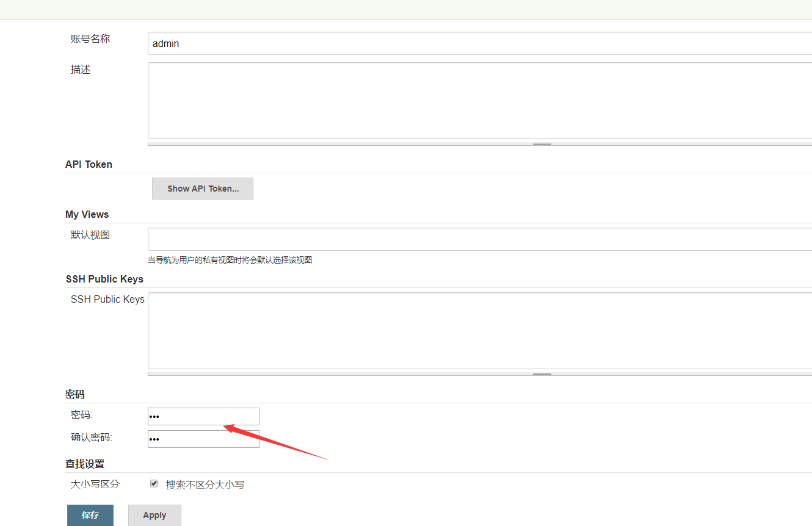Screen dimensions: 812x526
Task: Click the help text below 默认视图 field
Action: 230,259
